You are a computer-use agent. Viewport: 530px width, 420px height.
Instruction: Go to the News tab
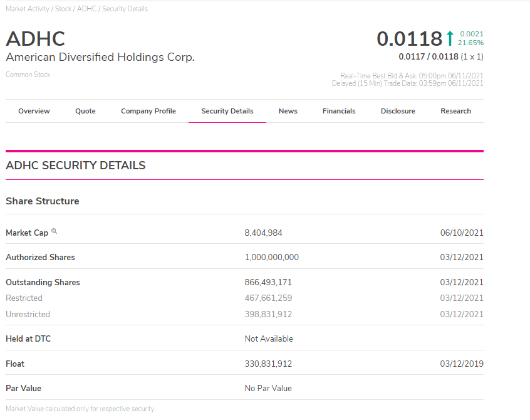(x=288, y=111)
